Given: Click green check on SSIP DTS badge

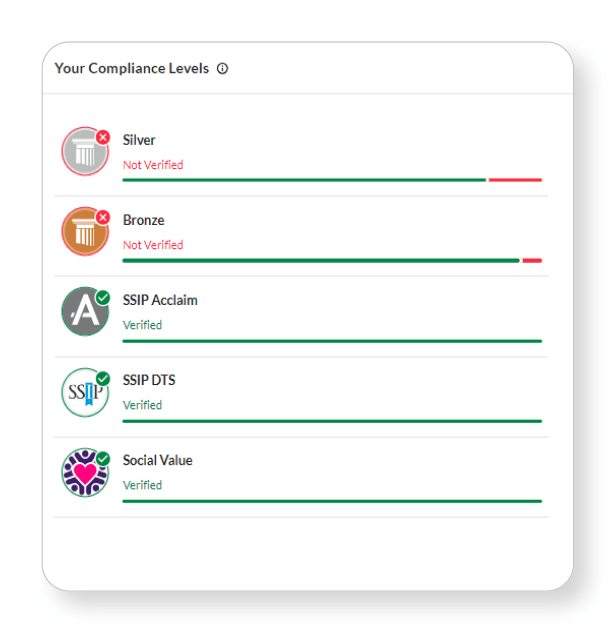Looking at the screenshot, I should pos(103,378).
